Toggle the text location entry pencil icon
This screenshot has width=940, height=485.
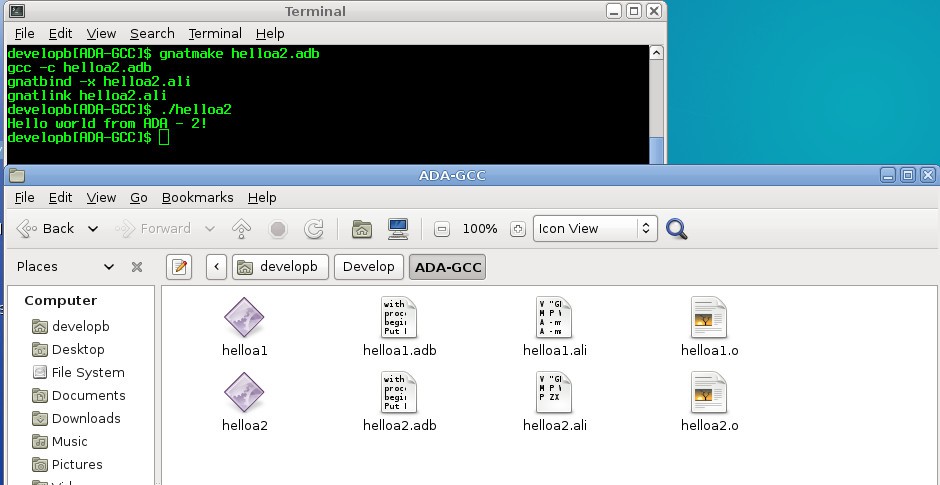[179, 267]
